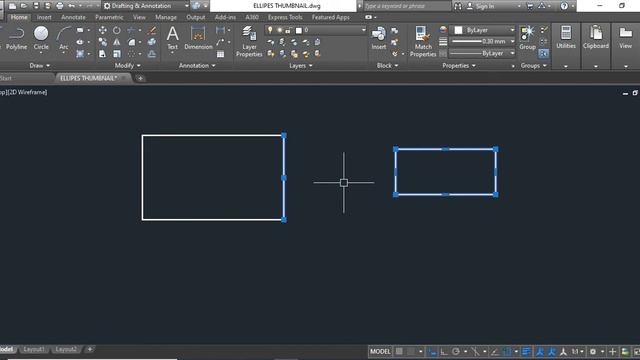Switch to Layout2 tab

point(66,349)
